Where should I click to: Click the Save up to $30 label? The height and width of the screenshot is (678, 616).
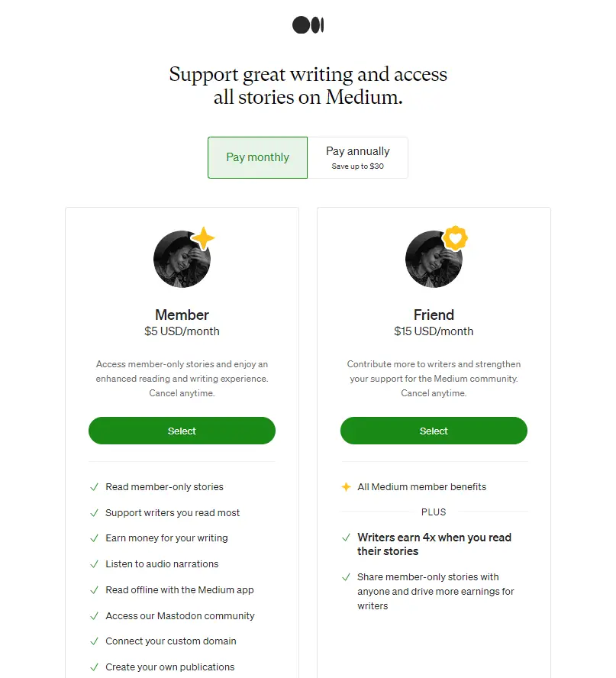[x=357, y=166]
